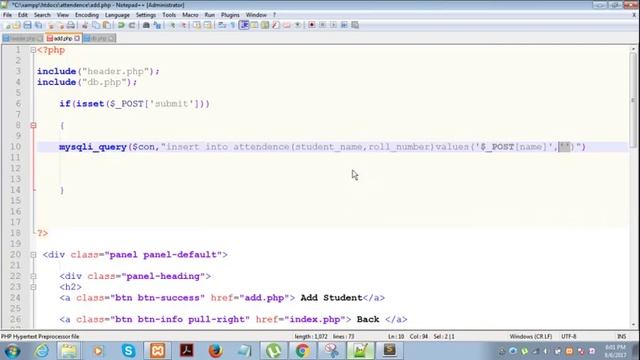Click the Document Map toolbar icon
Image resolution: width=640 pixels, height=360 pixels.
265,25
